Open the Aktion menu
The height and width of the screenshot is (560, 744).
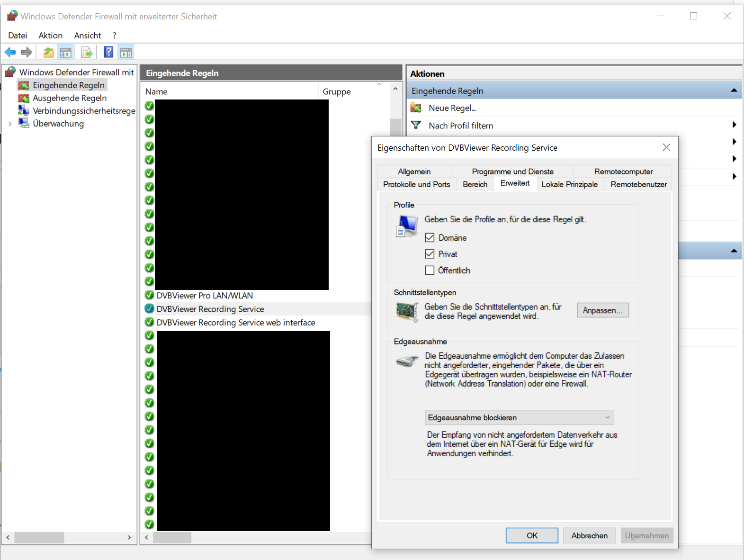click(x=51, y=36)
